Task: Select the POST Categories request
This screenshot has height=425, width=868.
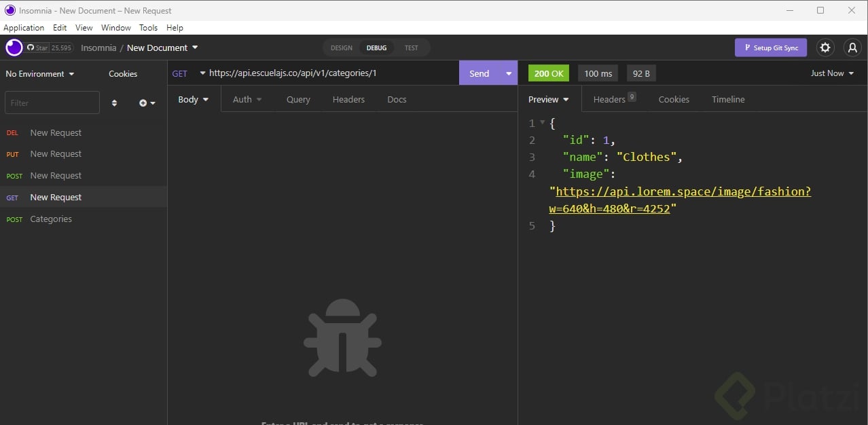Action: click(x=84, y=219)
